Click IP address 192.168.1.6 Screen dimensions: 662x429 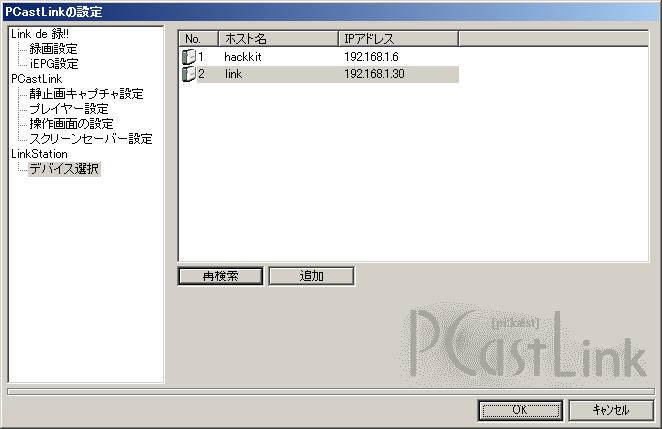click(371, 57)
